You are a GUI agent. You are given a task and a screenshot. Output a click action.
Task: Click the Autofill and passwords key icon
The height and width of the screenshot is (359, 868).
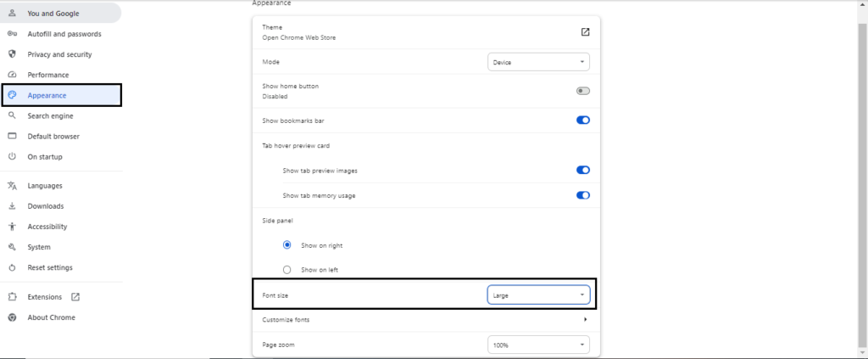(12, 34)
